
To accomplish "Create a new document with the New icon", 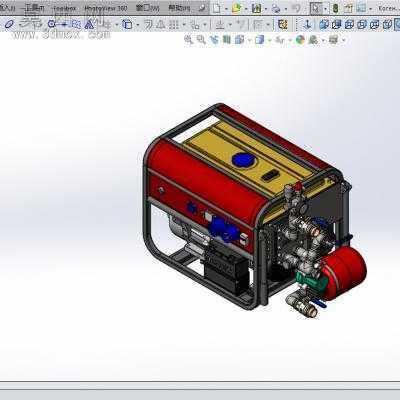I will (217, 8).
